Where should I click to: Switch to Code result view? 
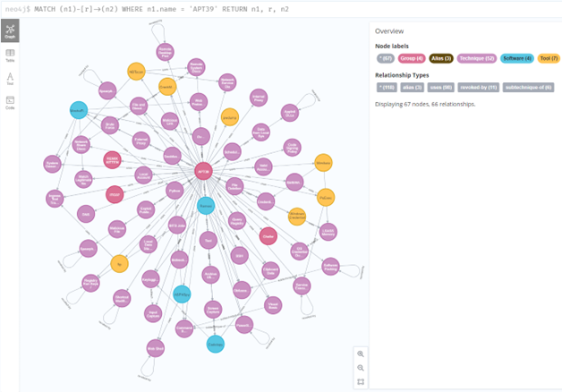[x=10, y=103]
